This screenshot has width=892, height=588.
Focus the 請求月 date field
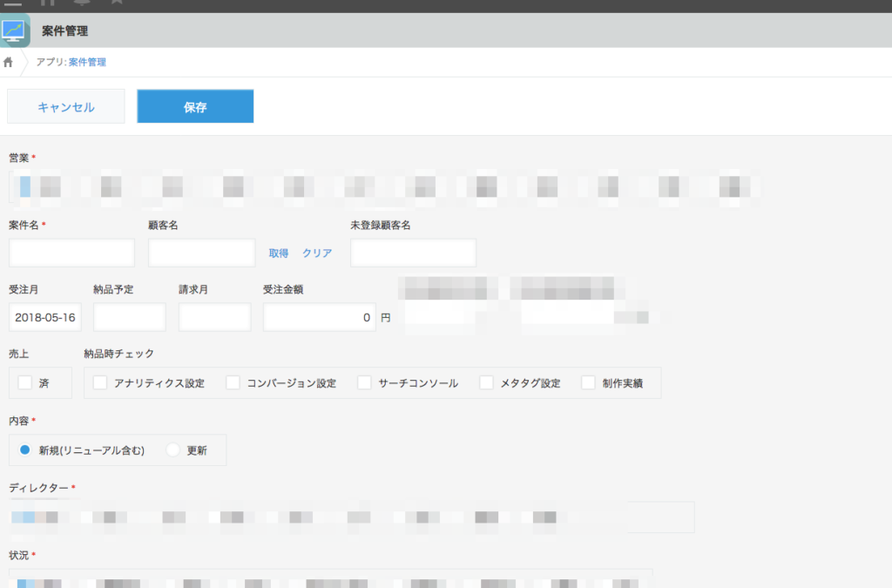[214, 317]
